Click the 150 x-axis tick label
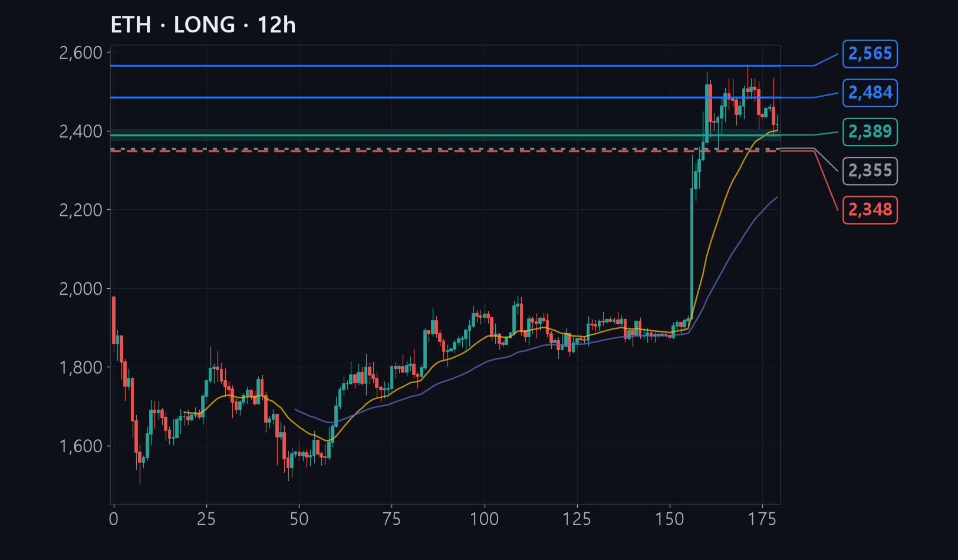The height and width of the screenshot is (560, 958). tap(670, 519)
